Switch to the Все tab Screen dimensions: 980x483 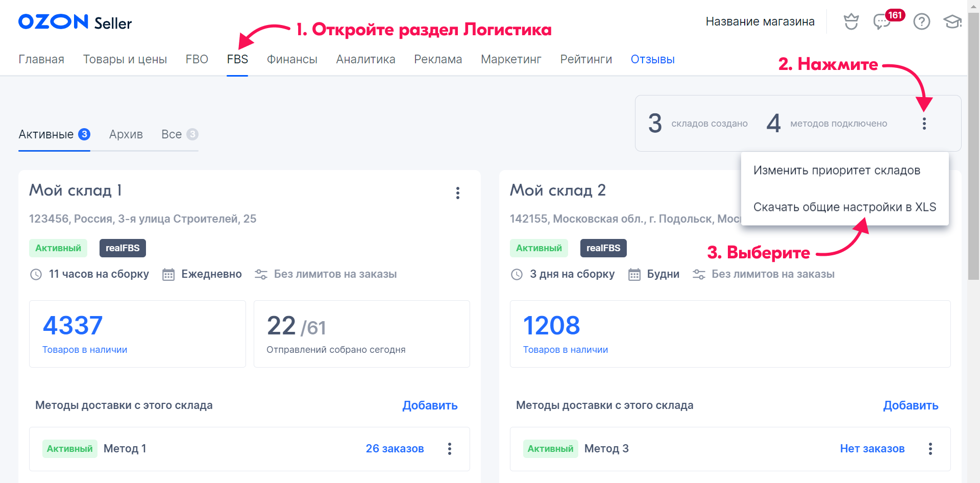[x=171, y=134]
